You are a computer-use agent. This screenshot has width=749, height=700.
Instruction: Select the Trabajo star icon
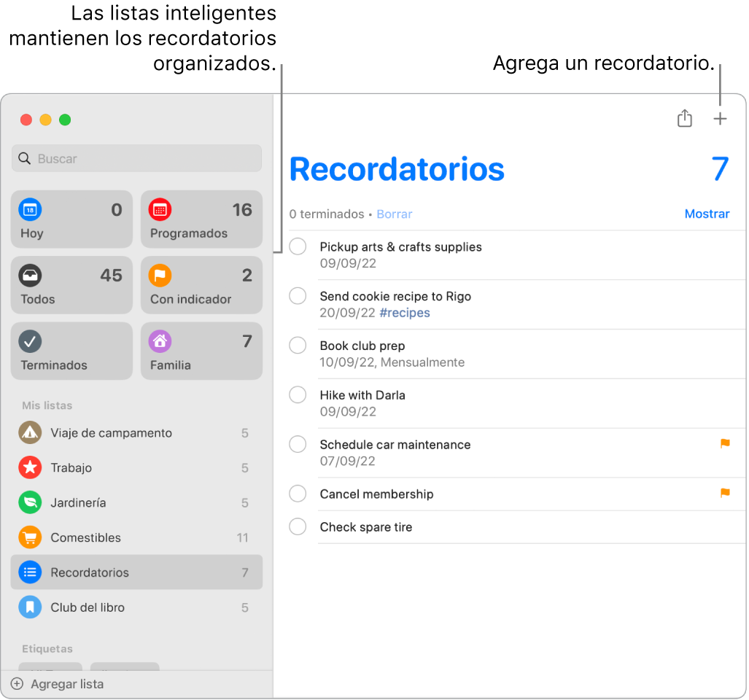[29, 467]
